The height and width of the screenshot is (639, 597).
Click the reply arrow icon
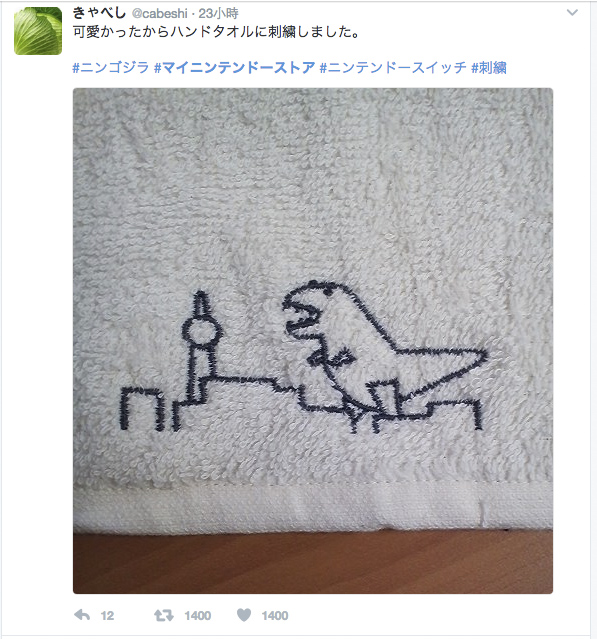(82, 615)
